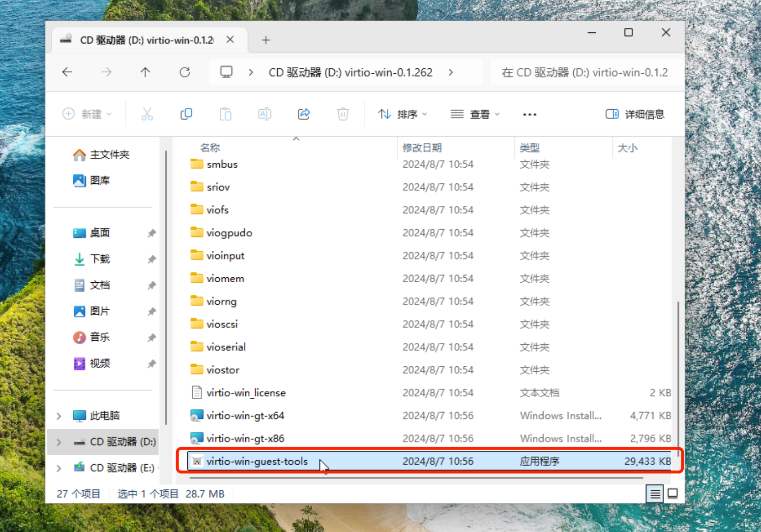Image resolution: width=761 pixels, height=532 pixels.
Task: Unpin Documents (文档) using its pin icon
Action: tap(152, 285)
